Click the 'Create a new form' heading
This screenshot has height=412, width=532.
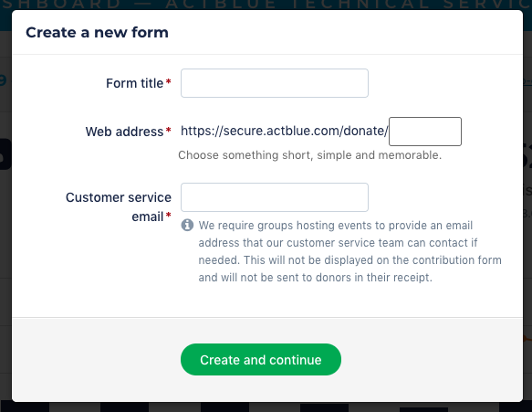tap(97, 33)
